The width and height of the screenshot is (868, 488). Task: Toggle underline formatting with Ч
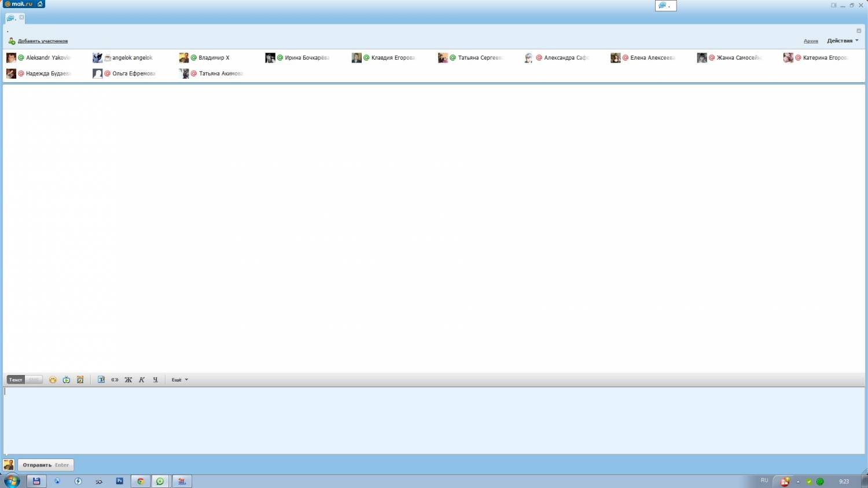click(x=155, y=380)
